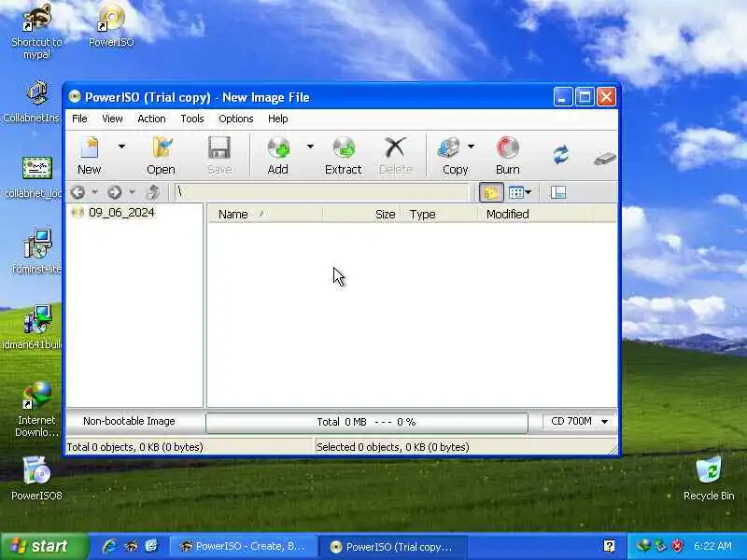Open the Forward history dropdown arrow
This screenshot has width=747, height=560.
click(x=132, y=192)
